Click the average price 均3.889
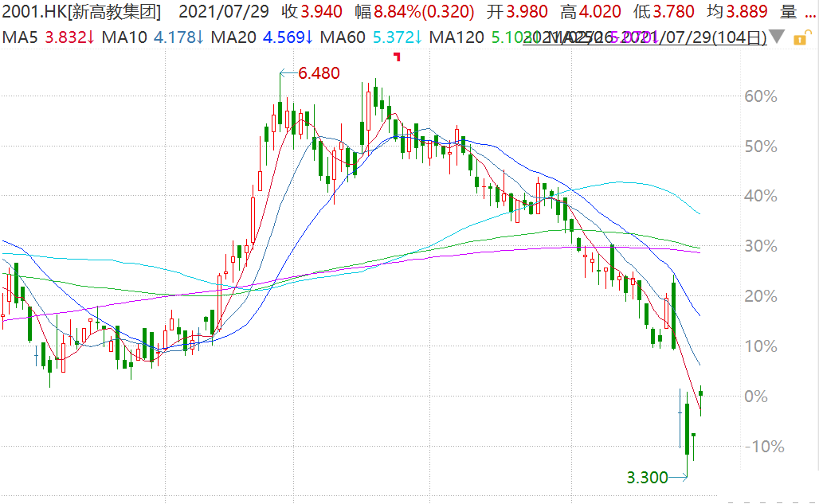Viewport: 819px width, 504px height. coord(738,11)
